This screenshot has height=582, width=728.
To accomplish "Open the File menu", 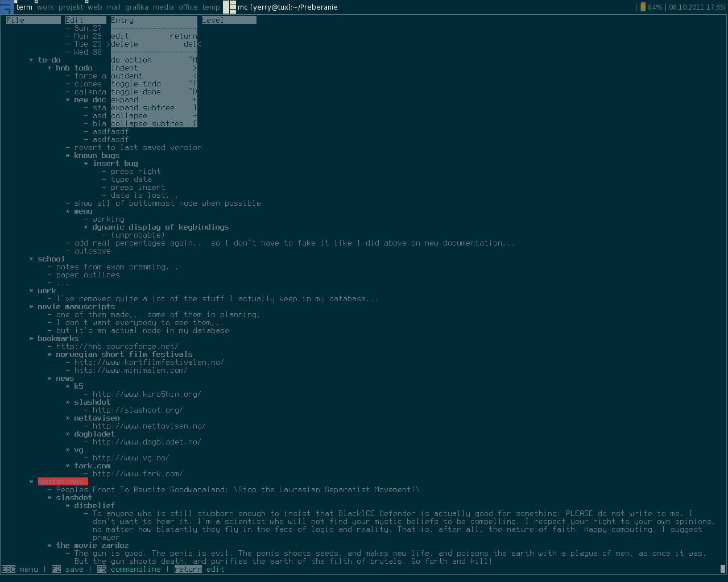I will (x=33, y=20).
